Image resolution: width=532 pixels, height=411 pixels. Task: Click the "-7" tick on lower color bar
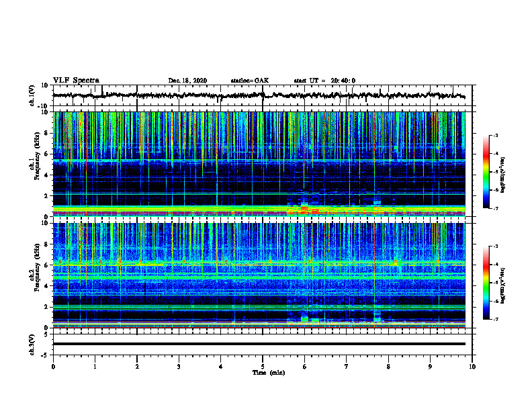point(495,319)
